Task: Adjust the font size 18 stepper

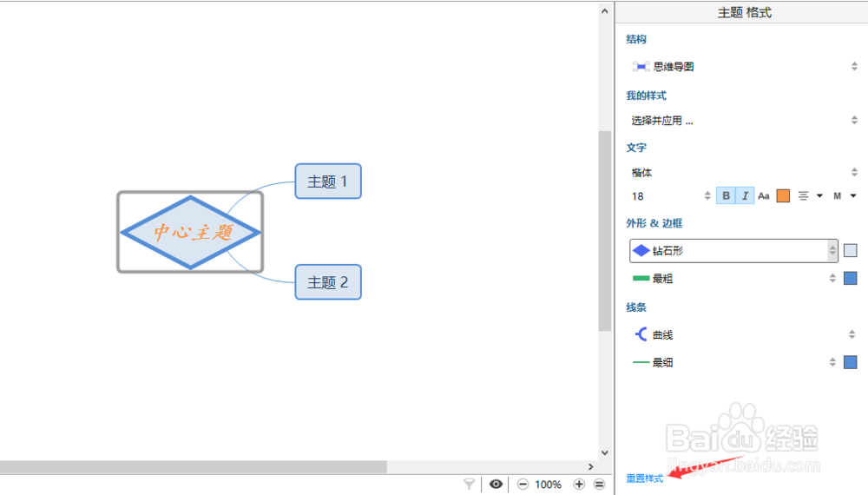Action: click(x=707, y=196)
